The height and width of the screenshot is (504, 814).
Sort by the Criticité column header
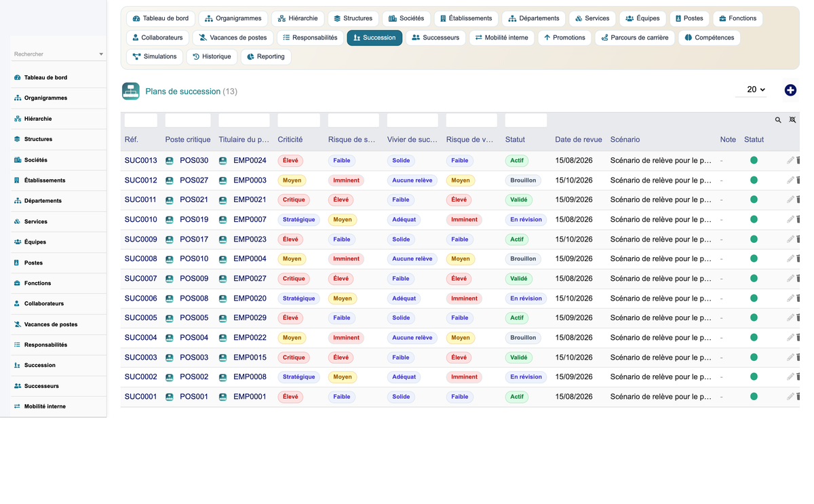click(290, 140)
